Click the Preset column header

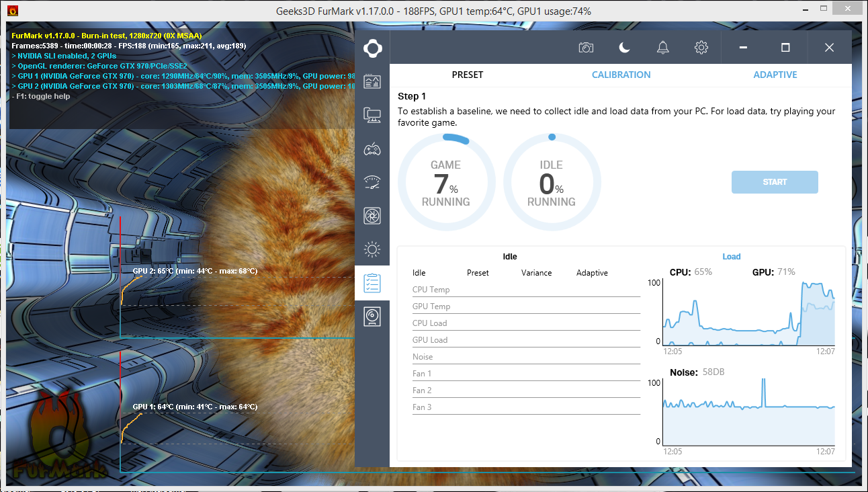point(478,273)
